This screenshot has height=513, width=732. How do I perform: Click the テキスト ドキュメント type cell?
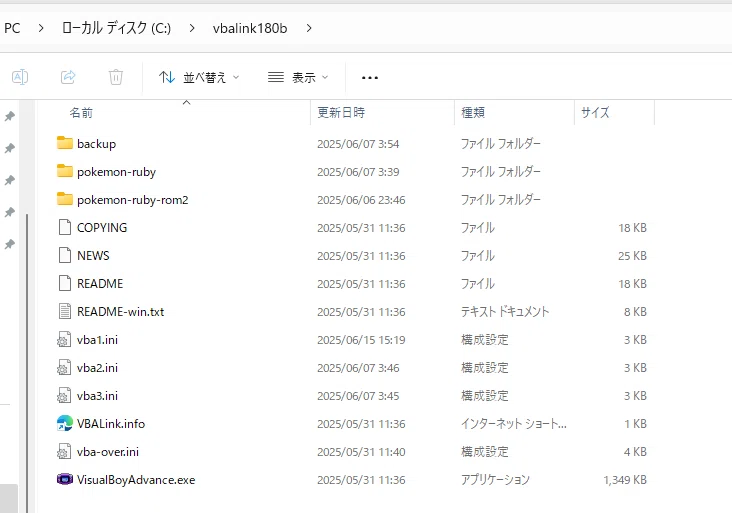coord(505,312)
